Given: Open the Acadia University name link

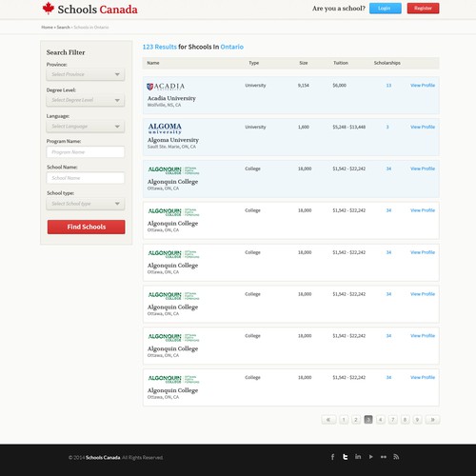Looking at the screenshot, I should click(171, 98).
